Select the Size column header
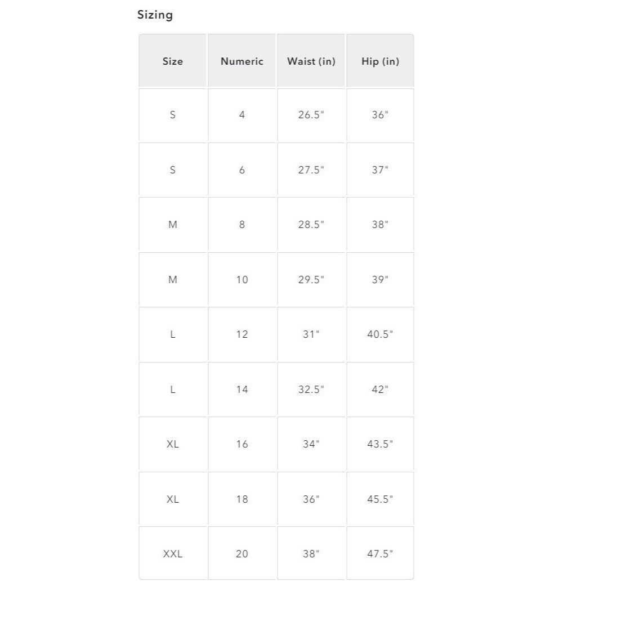Screen dimensions: 644x644 tap(172, 61)
